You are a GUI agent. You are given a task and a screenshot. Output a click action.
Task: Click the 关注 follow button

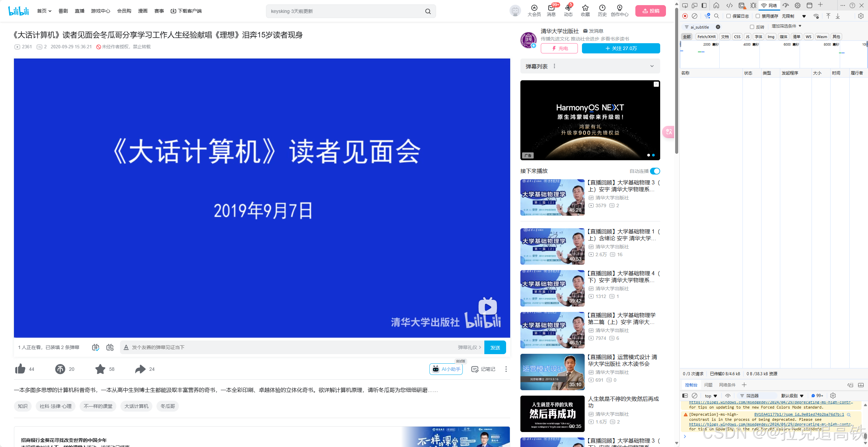(x=621, y=48)
